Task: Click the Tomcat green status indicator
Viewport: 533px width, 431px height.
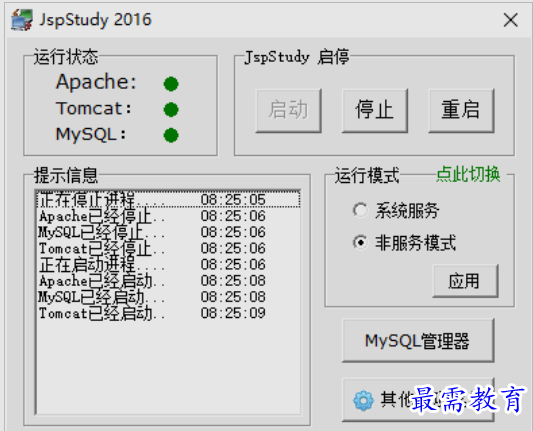Action: pyautogui.click(x=171, y=109)
